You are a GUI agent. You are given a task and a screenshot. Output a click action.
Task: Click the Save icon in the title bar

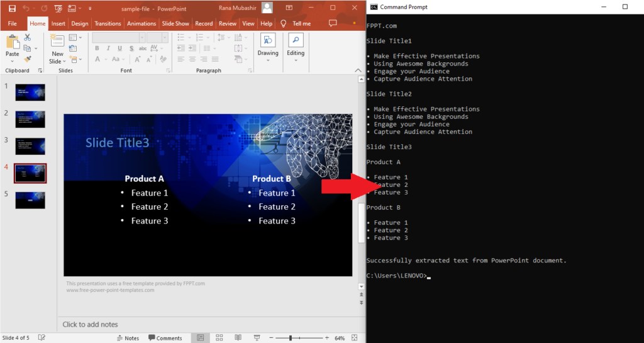tap(12, 8)
